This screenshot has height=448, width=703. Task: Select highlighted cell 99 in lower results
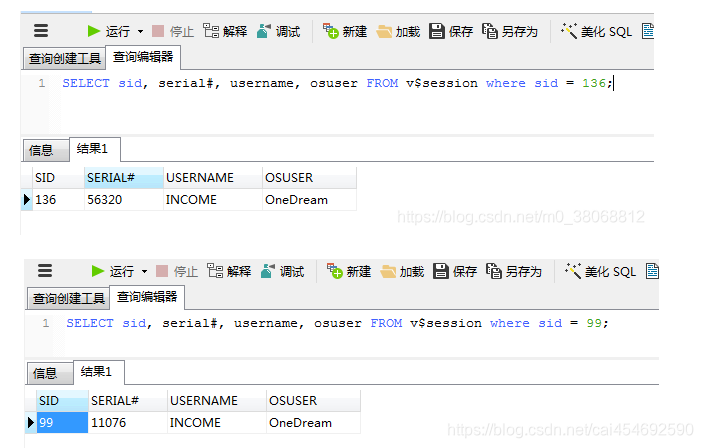pyautogui.click(x=62, y=422)
